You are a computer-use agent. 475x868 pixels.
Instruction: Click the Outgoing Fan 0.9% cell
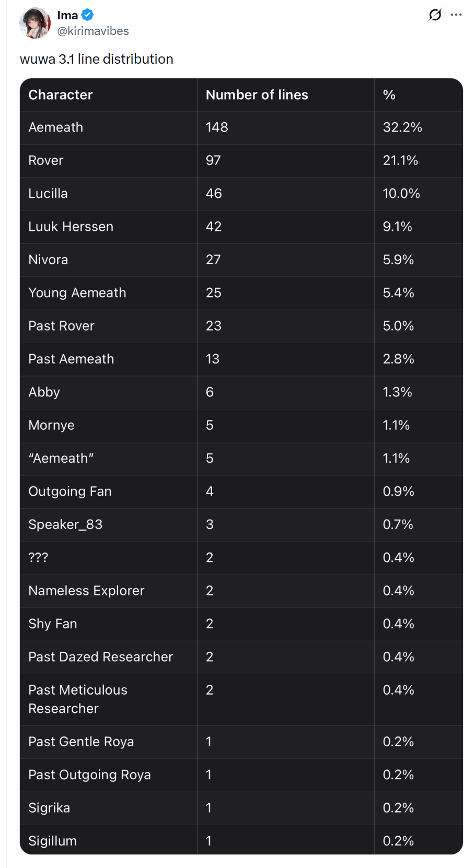(398, 491)
